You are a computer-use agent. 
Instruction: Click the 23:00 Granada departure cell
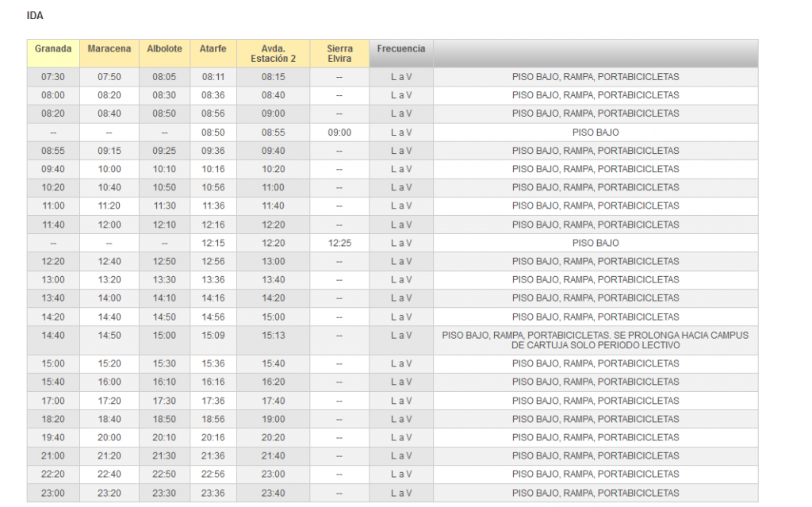53,492
